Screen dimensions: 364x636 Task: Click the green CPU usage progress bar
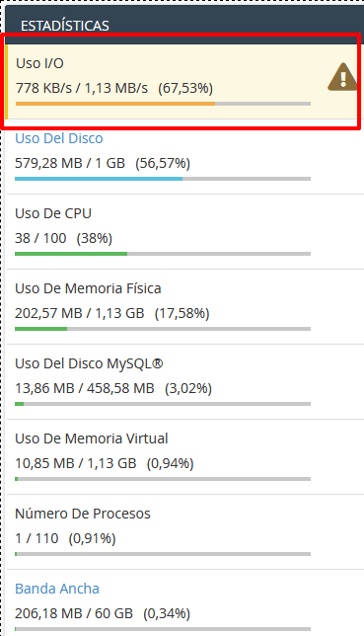(x=163, y=254)
